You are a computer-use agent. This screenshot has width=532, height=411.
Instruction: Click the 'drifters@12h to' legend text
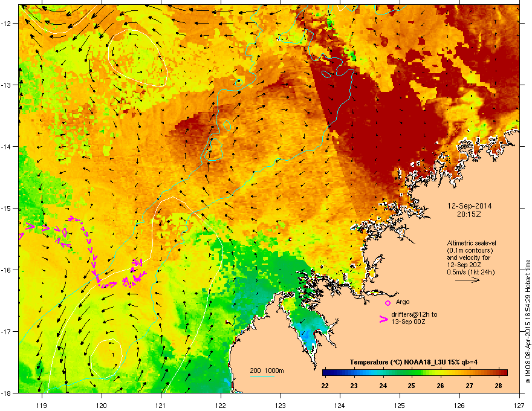coord(414,314)
